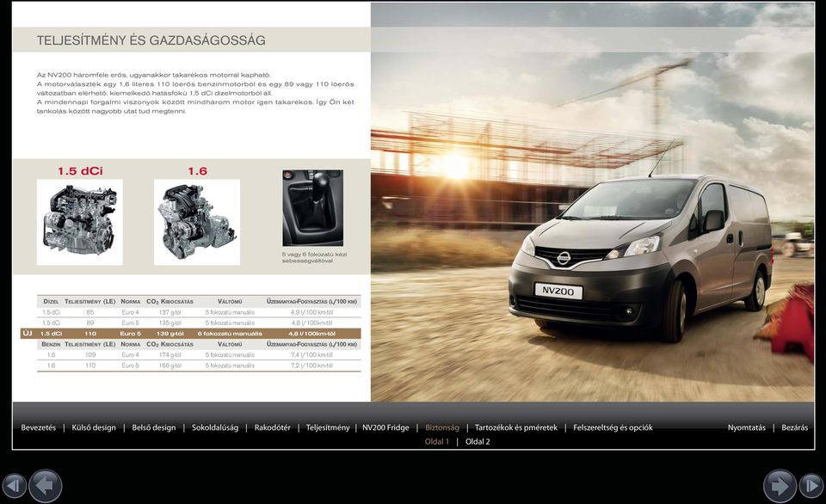Click the 135 g-tól CO2 value
The width and height of the screenshot is (826, 504).
(x=170, y=323)
